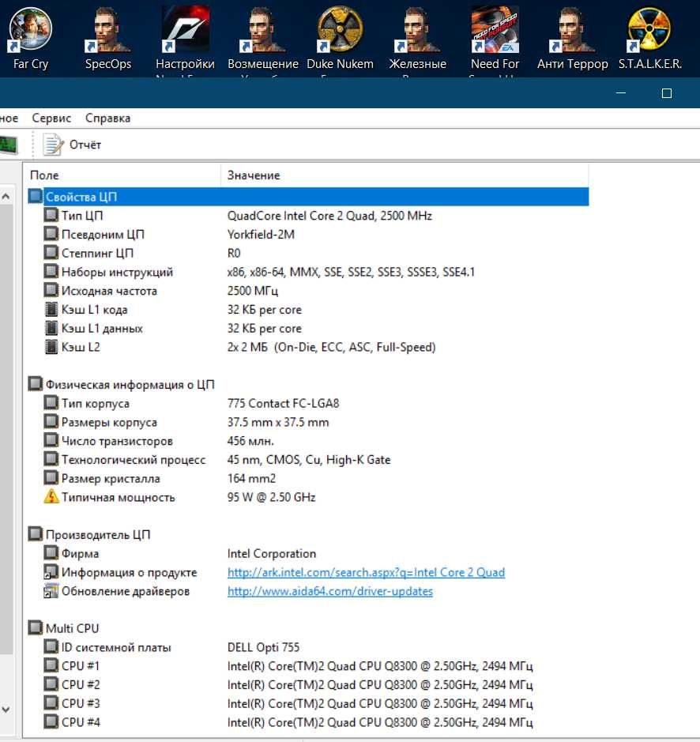This screenshot has width=700, height=742.
Task: Select the Размер кристалла row
Action: 308,478
